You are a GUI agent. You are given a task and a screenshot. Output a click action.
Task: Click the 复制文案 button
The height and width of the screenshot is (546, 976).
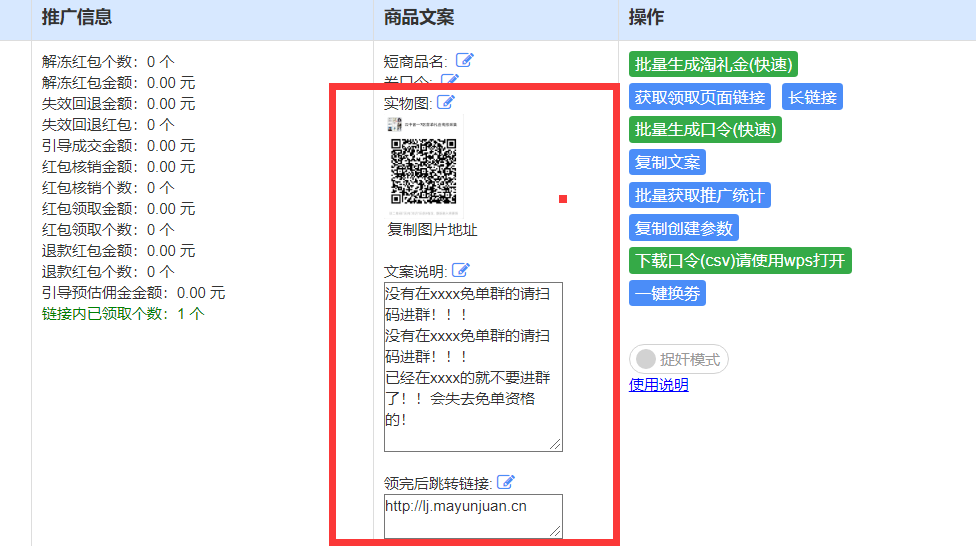[x=667, y=162]
